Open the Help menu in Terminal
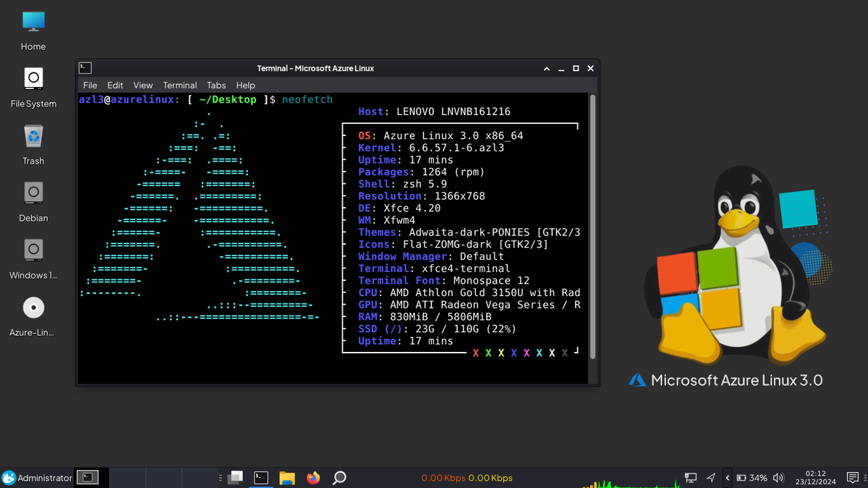Image resolution: width=868 pixels, height=488 pixels. 246,85
